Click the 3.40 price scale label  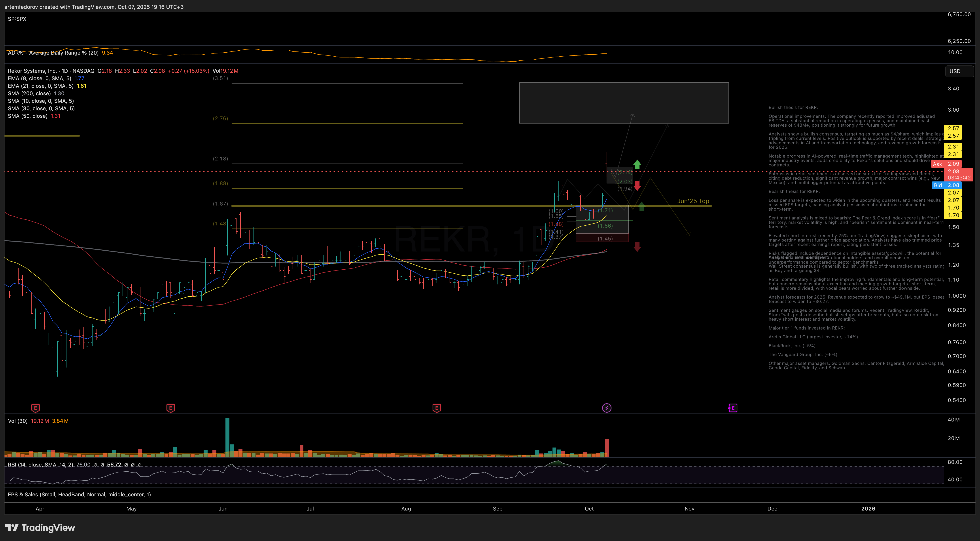pyautogui.click(x=953, y=89)
